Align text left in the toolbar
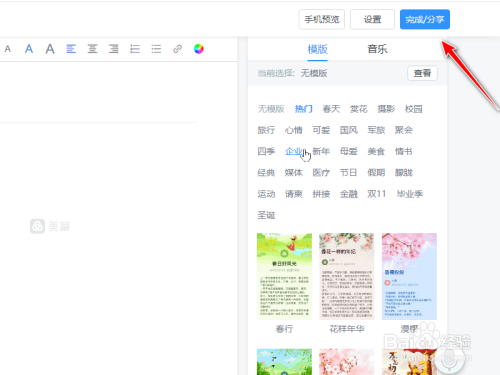 coord(71,49)
